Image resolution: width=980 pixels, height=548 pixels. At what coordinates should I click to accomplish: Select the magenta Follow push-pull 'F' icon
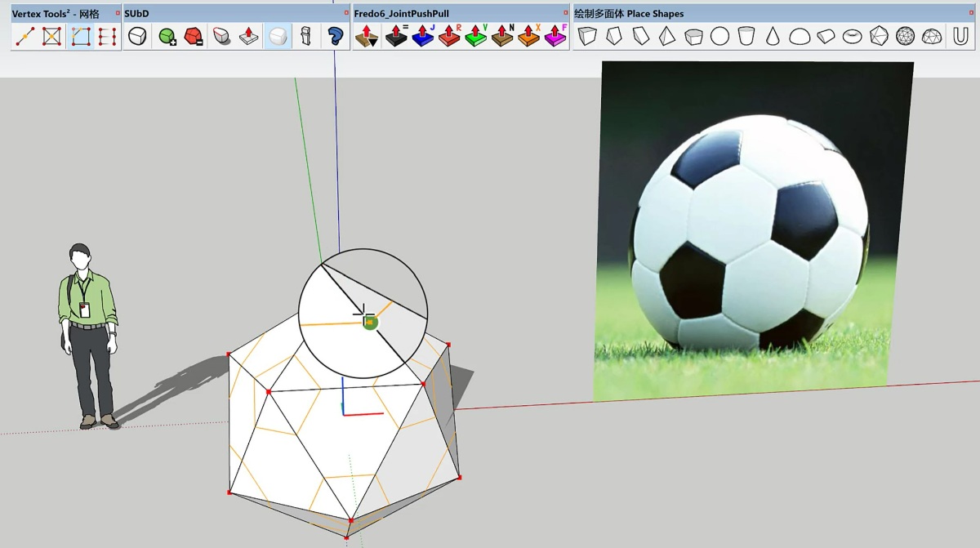(555, 36)
